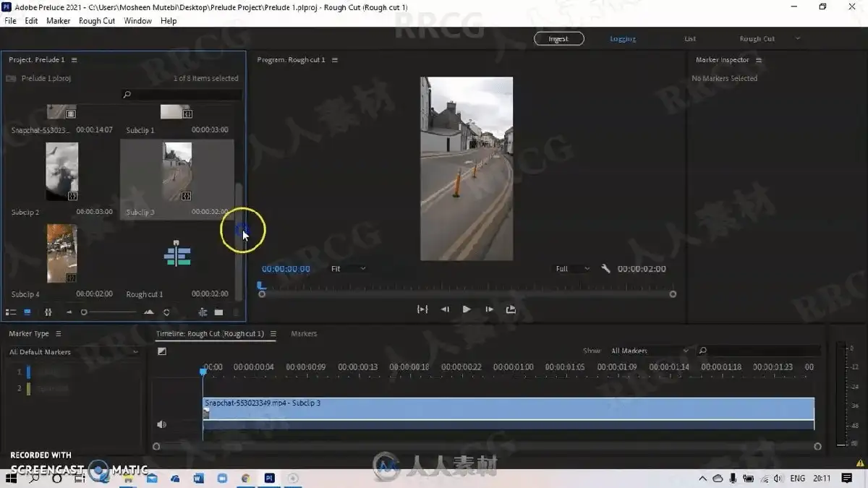Click the blue current timecode 00:00:00:00
This screenshot has height=488, width=868.
point(286,269)
